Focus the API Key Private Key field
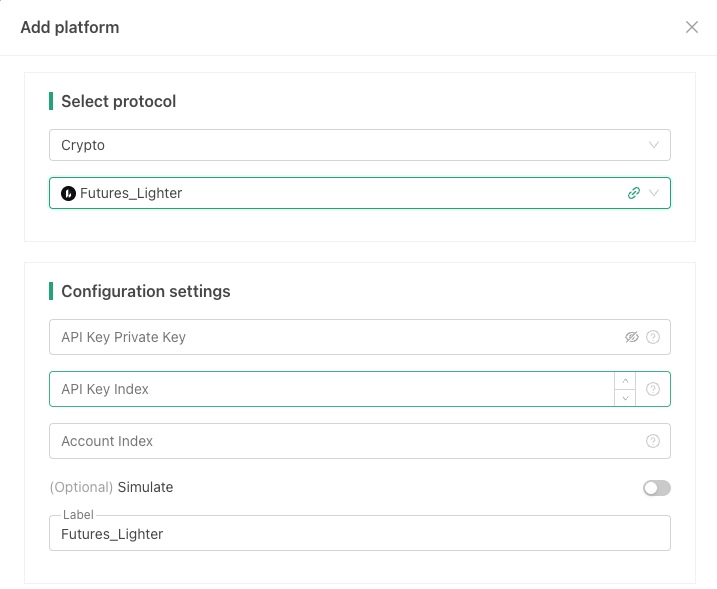Image resolution: width=717 pixels, height=589 pixels. [330, 337]
